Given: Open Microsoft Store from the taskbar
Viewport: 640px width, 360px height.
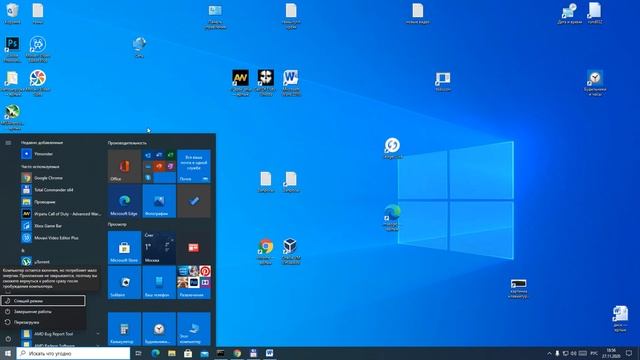Looking at the screenshot, I should [188, 353].
